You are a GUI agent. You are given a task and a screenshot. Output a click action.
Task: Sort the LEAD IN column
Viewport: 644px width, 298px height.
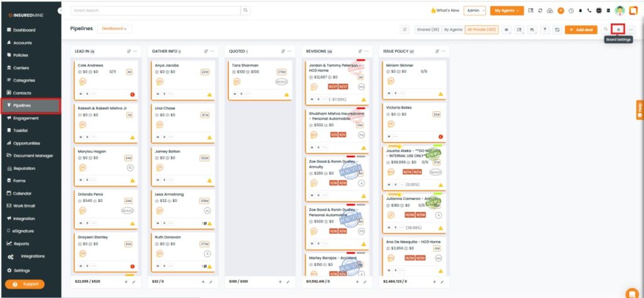pos(129,52)
